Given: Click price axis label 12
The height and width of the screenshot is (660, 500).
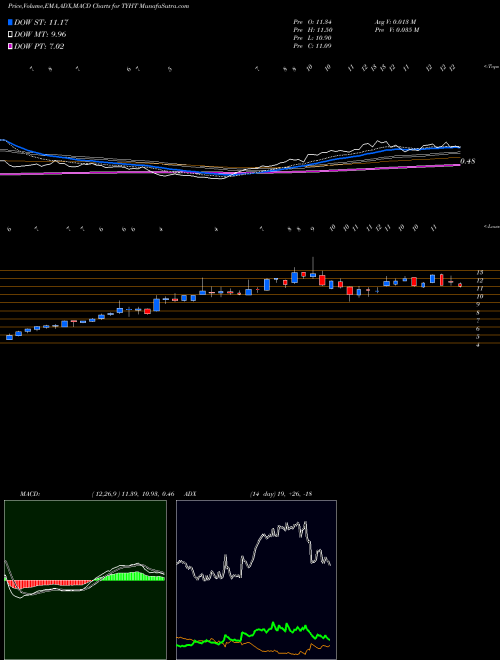Looking at the screenshot, I should pyautogui.click(x=479, y=280).
